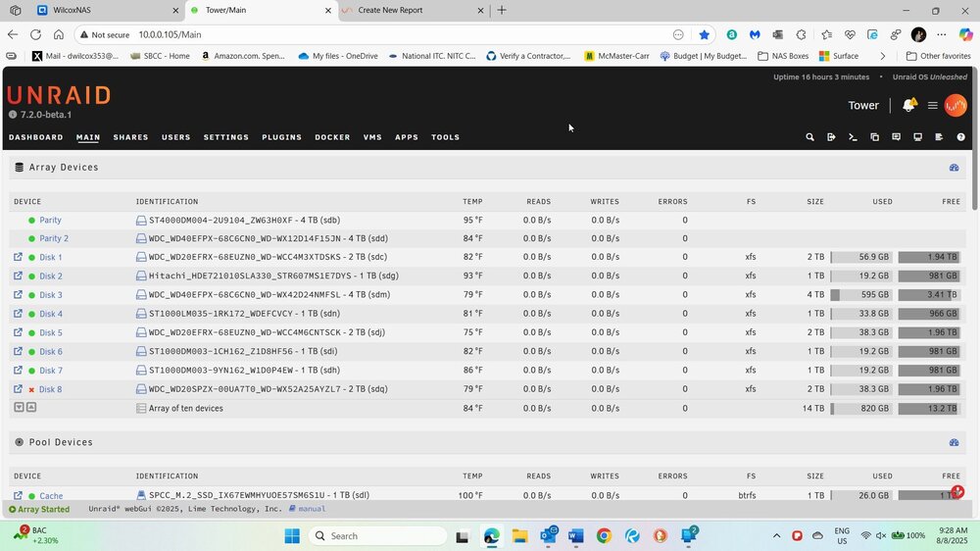This screenshot has height=551, width=980.
Task: Toggle the green status dot for Cache
Action: (31, 496)
